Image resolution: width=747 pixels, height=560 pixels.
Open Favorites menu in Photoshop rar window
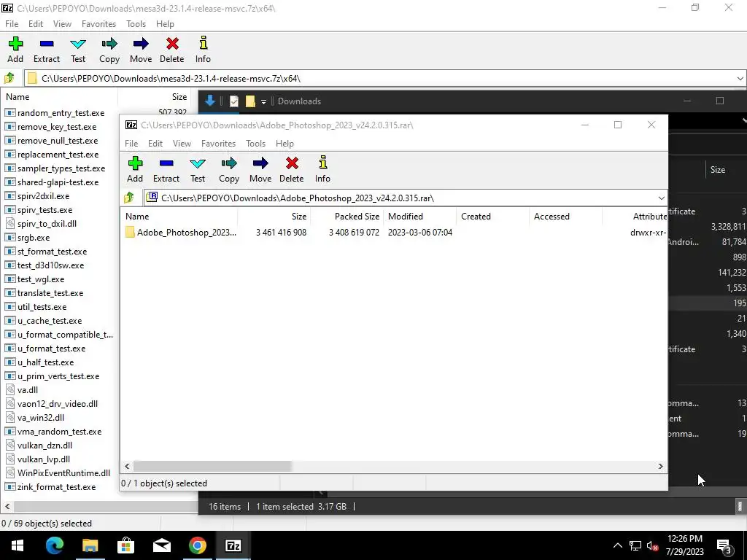pyautogui.click(x=218, y=144)
